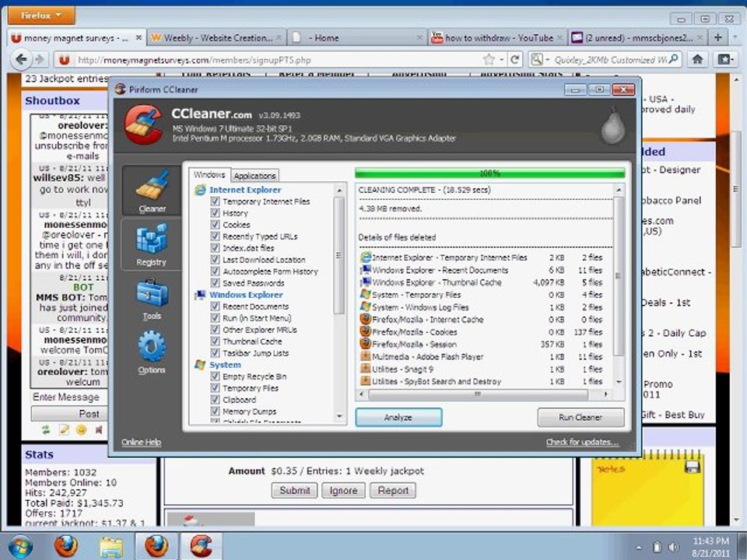Switch to CCleaner from the taskbar
The width and height of the screenshot is (747, 560).
tap(202, 546)
